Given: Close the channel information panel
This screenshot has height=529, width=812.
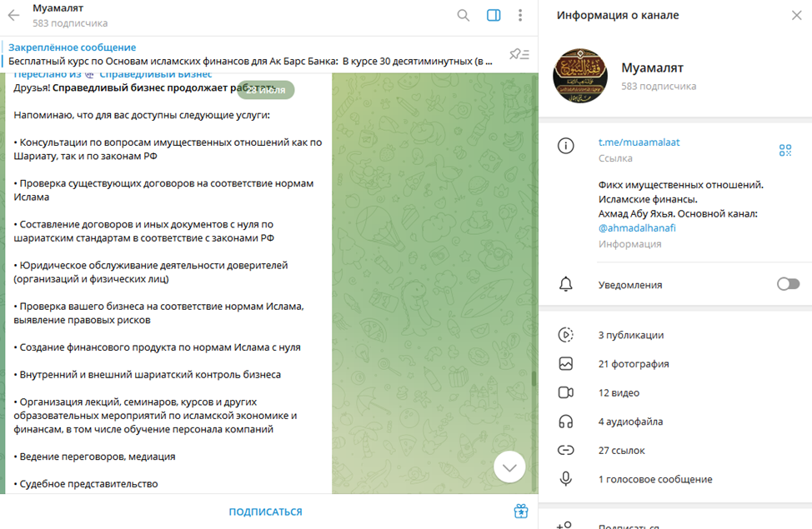Looking at the screenshot, I should [x=796, y=16].
